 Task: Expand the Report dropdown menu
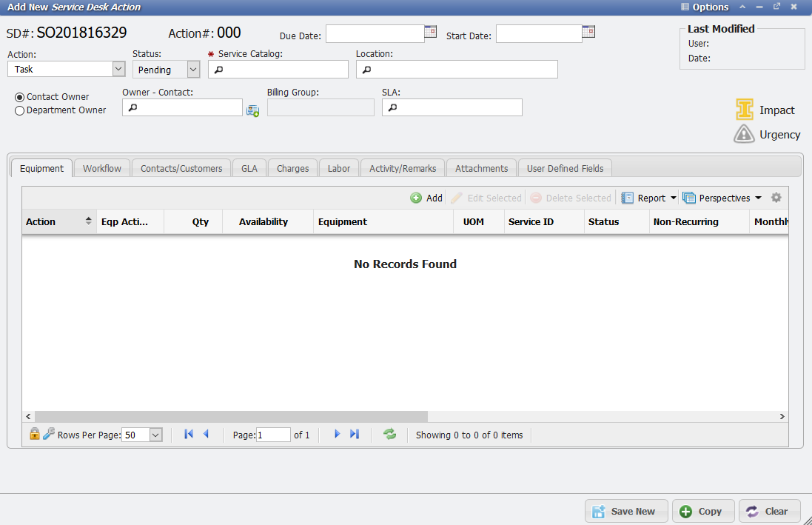point(674,198)
